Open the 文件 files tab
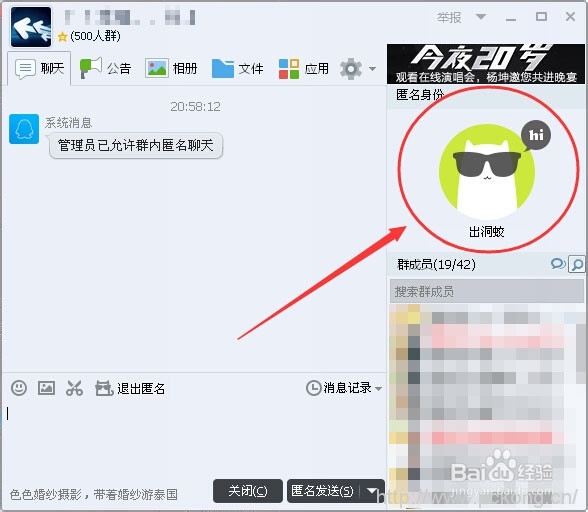Viewport: 588px width, 512px height. click(237, 69)
